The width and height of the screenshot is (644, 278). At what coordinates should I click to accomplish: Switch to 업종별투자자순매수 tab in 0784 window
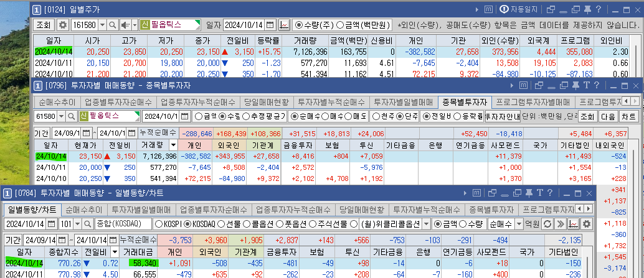[x=214, y=210]
